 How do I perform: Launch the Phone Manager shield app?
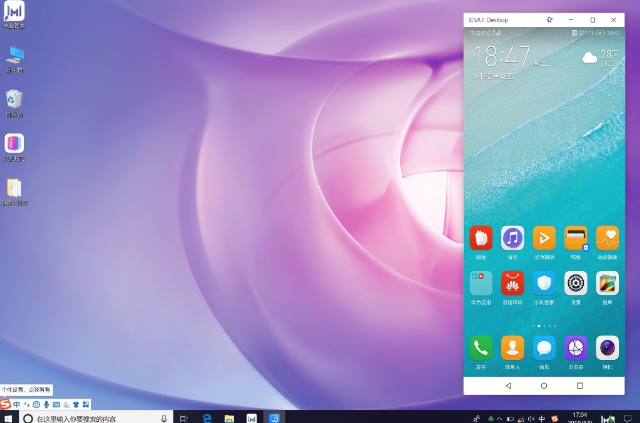coord(544,283)
